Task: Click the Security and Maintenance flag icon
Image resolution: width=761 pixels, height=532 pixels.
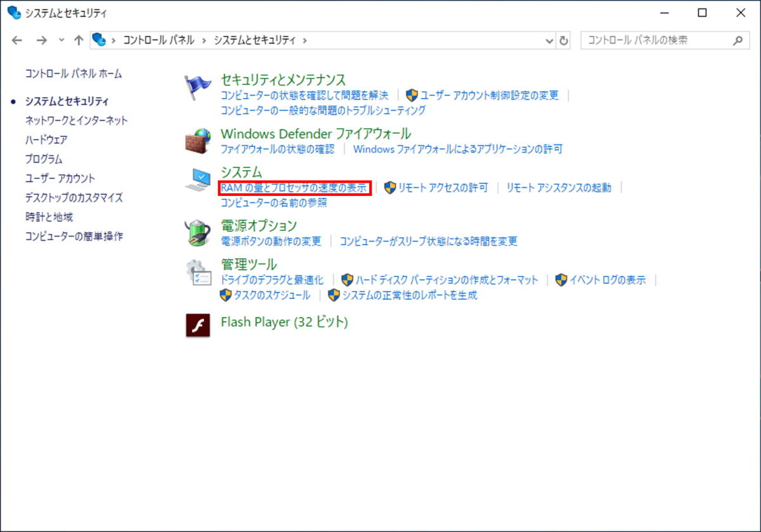Action: (197, 88)
